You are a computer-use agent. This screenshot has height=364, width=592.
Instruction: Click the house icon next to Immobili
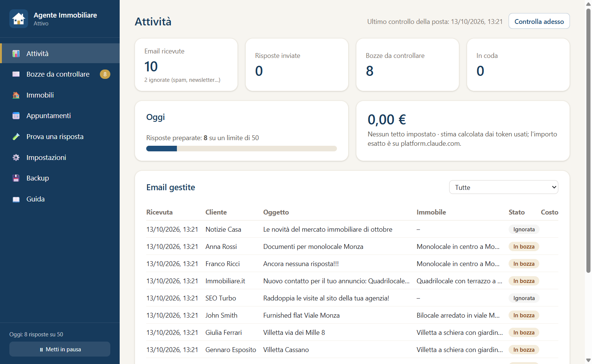[16, 95]
